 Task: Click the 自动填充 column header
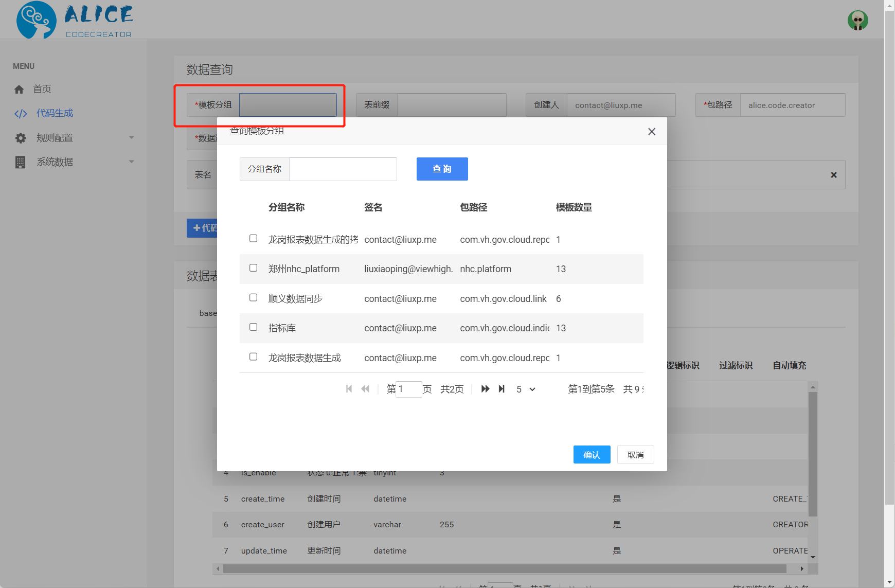tap(790, 365)
